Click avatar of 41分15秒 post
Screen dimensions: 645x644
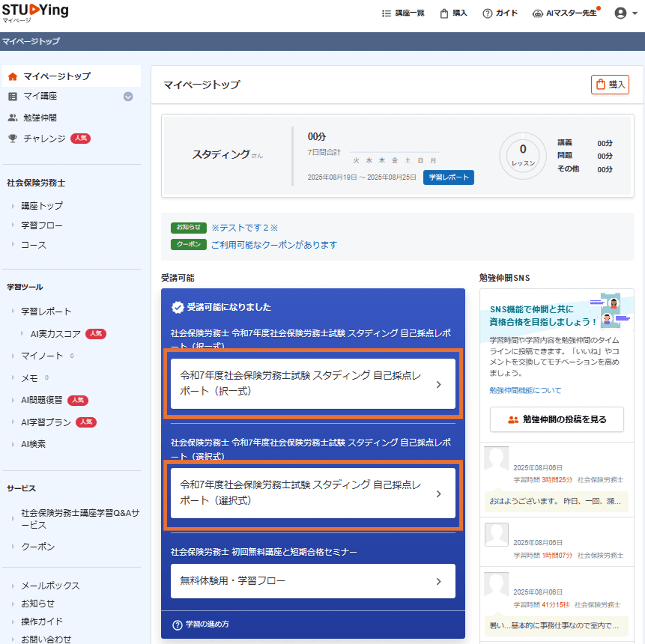(496, 584)
